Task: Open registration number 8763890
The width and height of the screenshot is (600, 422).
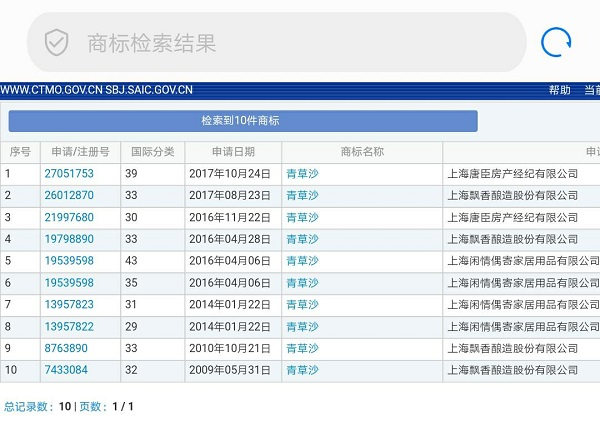Action: pos(66,349)
